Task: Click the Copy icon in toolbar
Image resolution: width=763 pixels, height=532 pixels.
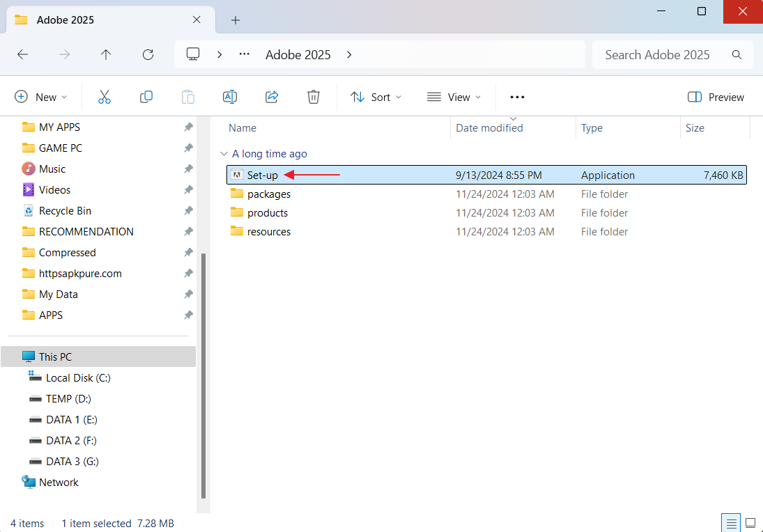Action: [x=146, y=97]
